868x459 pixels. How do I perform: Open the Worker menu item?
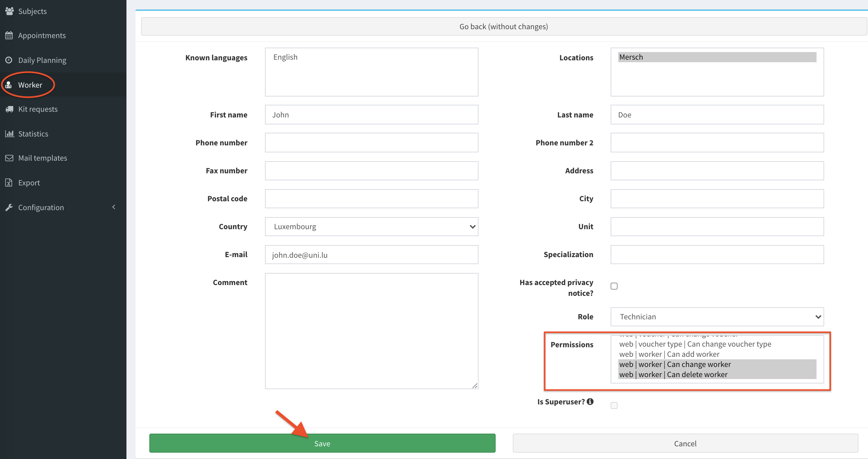(30, 85)
